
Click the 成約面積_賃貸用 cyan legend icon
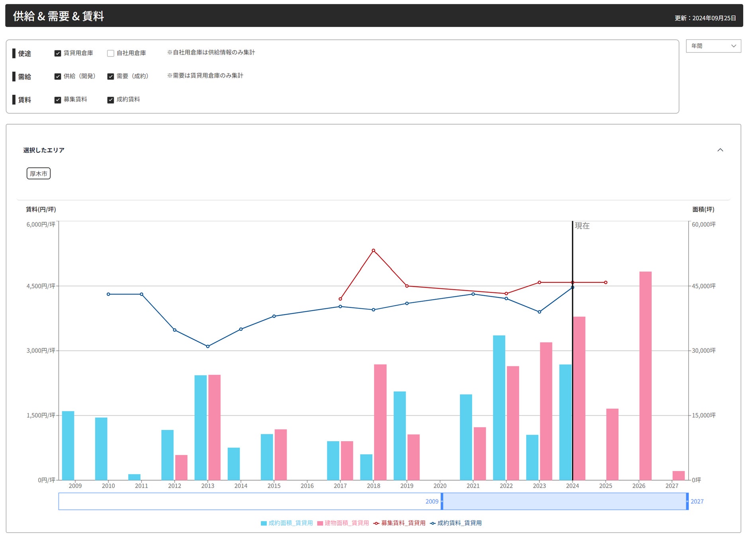point(264,523)
